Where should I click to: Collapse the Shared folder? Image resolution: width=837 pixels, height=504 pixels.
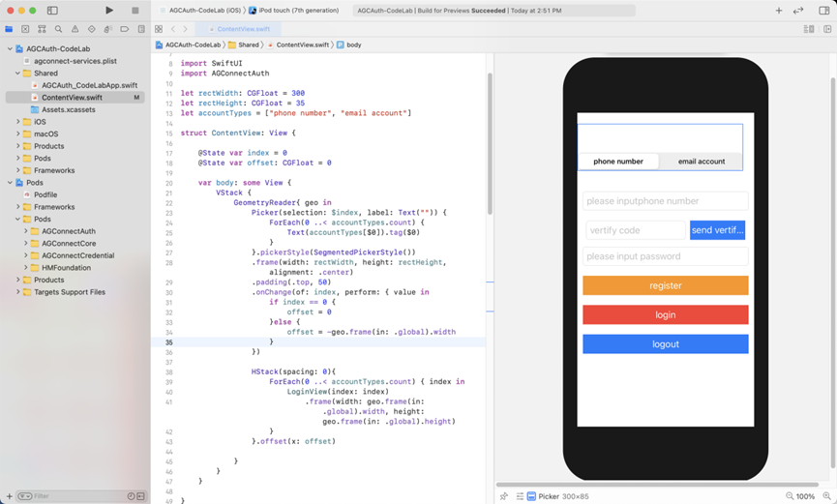(17, 74)
